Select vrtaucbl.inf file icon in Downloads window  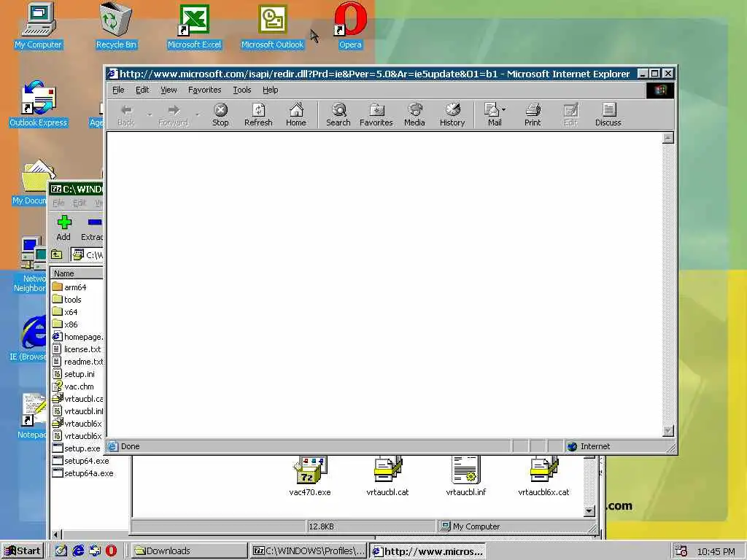(466, 476)
